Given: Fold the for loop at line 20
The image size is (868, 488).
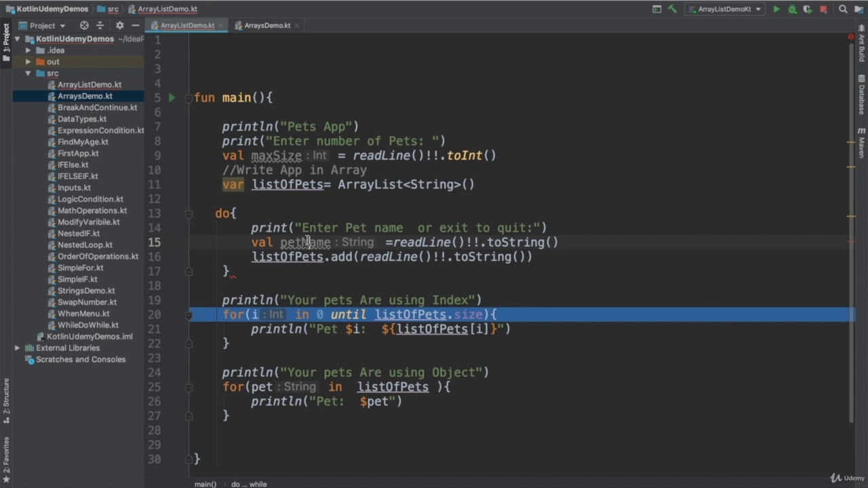Looking at the screenshot, I should [x=189, y=314].
